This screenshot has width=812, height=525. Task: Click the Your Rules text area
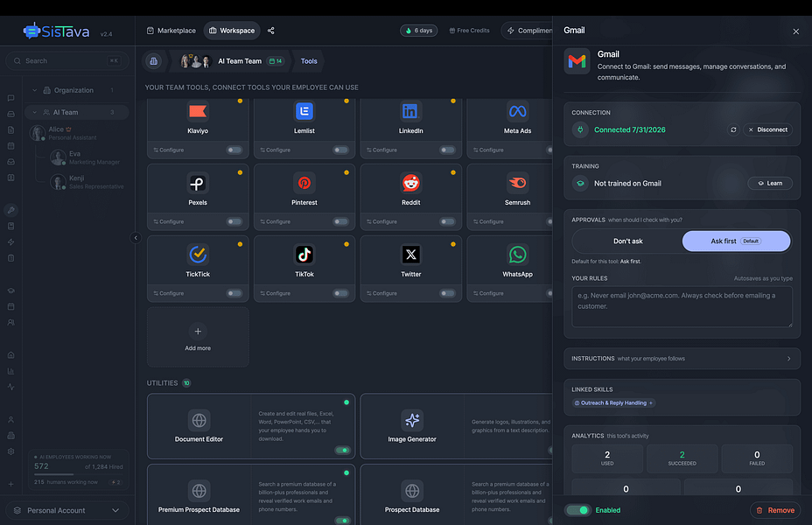pyautogui.click(x=682, y=307)
